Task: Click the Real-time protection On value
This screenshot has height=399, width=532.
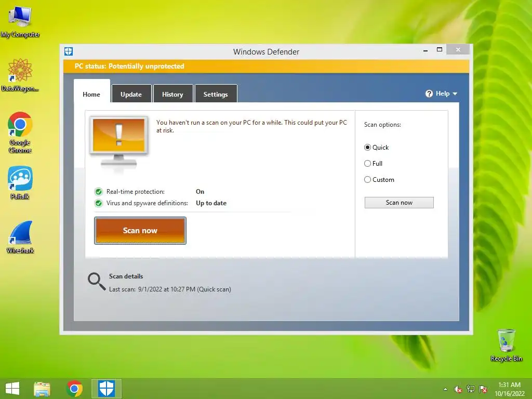Action: click(x=200, y=192)
